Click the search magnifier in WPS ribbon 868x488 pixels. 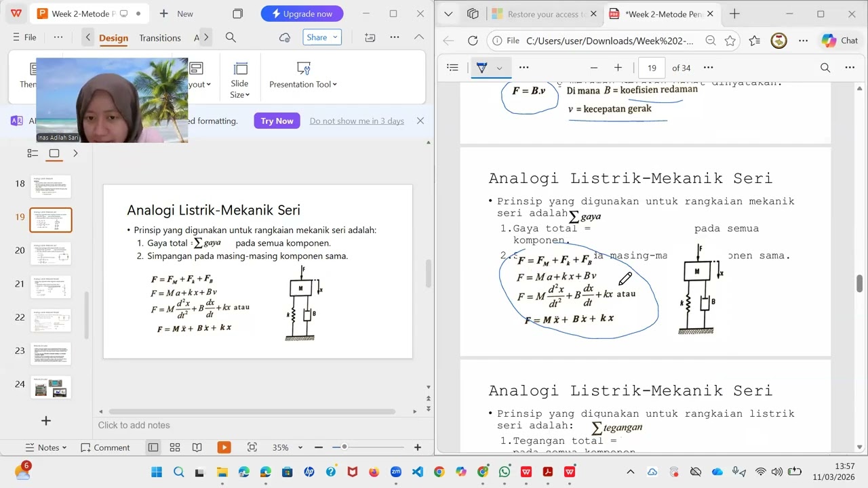coord(231,38)
